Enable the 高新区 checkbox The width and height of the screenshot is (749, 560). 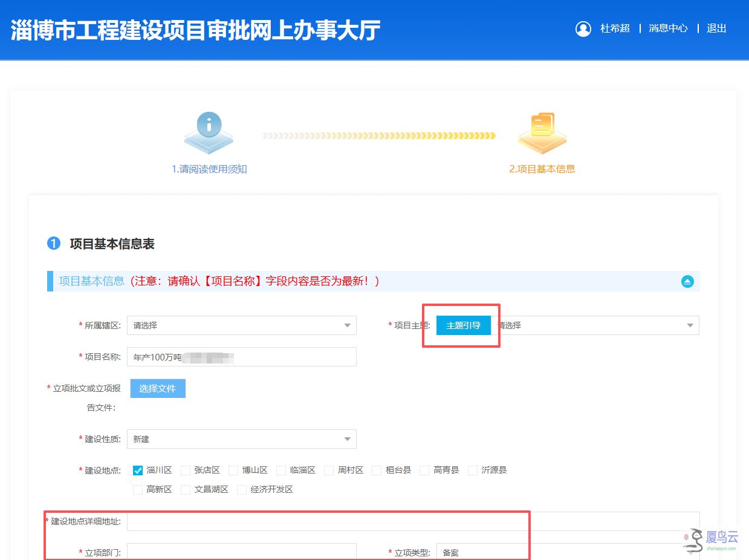coord(138,490)
